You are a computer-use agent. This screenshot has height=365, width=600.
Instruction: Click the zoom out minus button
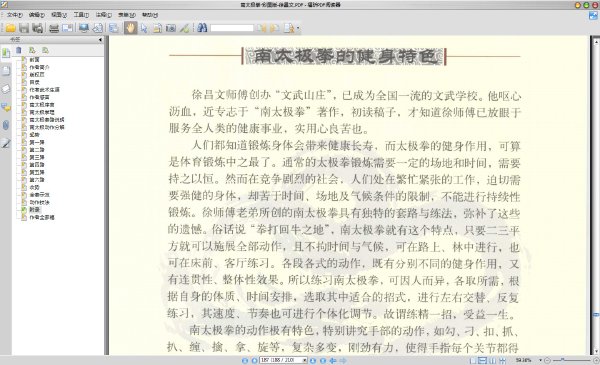[x=547, y=360]
